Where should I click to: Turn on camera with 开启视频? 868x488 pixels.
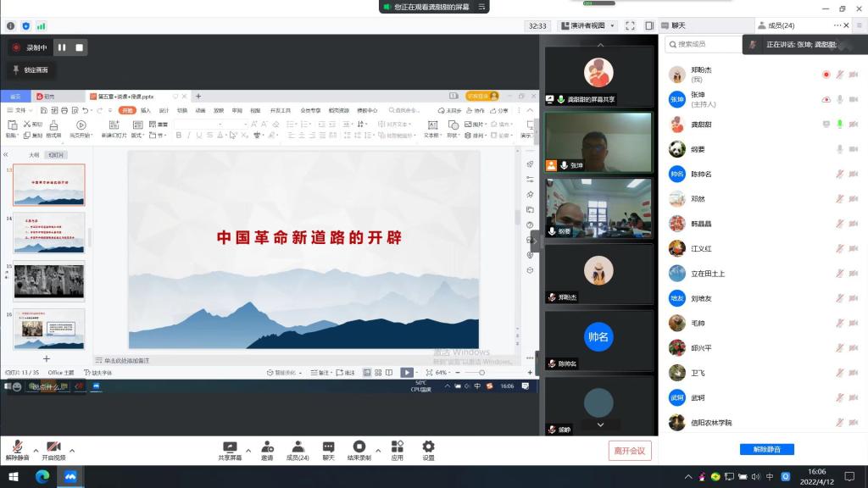pyautogui.click(x=53, y=448)
